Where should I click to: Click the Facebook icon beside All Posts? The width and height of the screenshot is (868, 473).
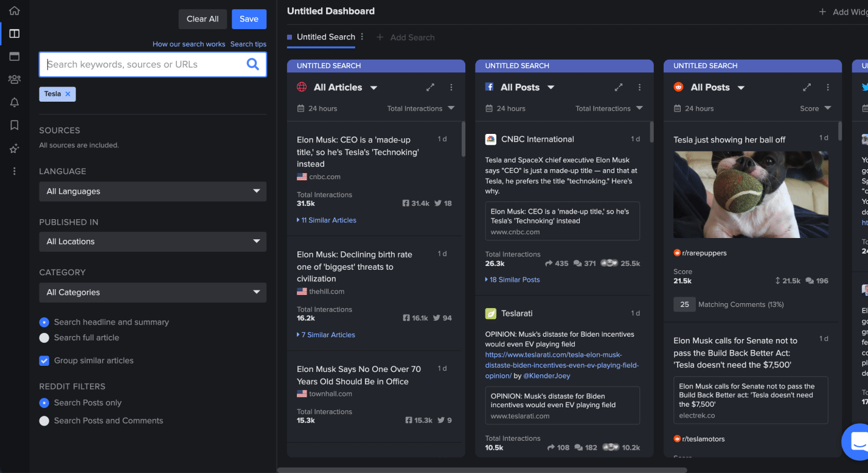pos(489,87)
